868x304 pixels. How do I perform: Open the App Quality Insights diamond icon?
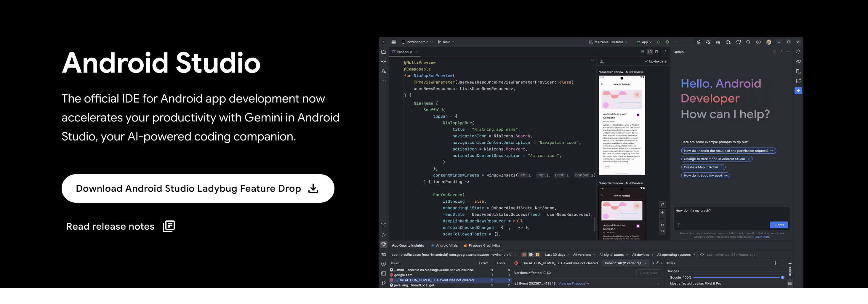coord(383,245)
